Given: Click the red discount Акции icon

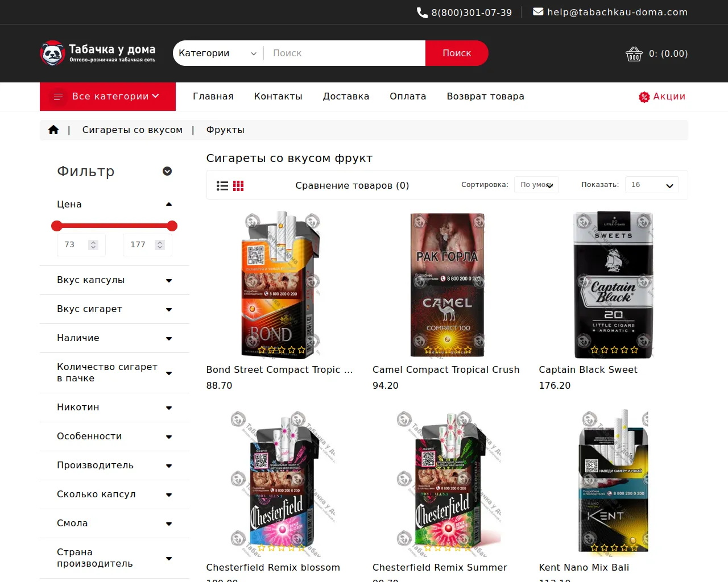Looking at the screenshot, I should click(644, 97).
